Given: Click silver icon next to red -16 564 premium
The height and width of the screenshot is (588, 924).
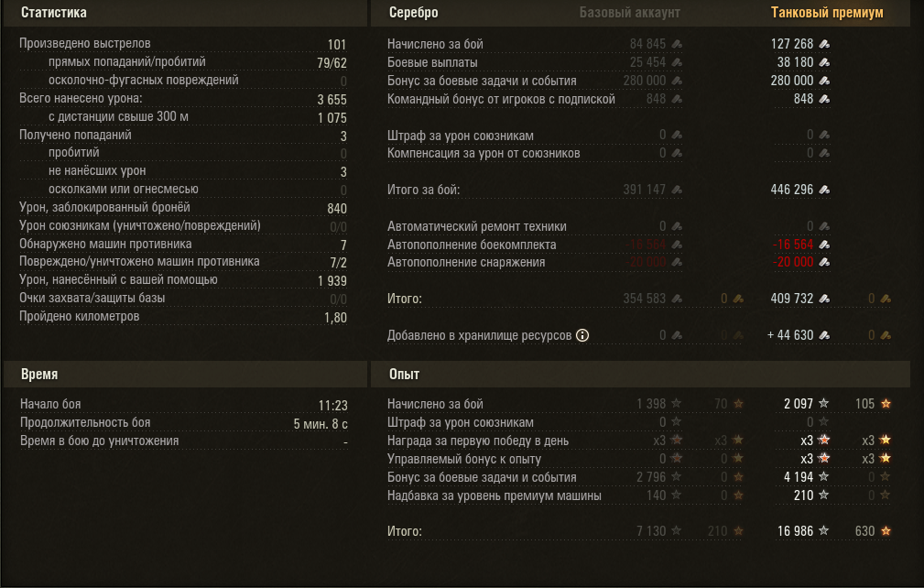Looking at the screenshot, I should pyautogui.click(x=824, y=245).
